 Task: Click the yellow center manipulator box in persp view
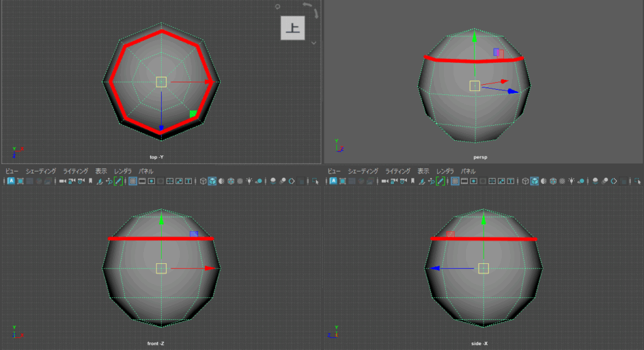(475, 85)
